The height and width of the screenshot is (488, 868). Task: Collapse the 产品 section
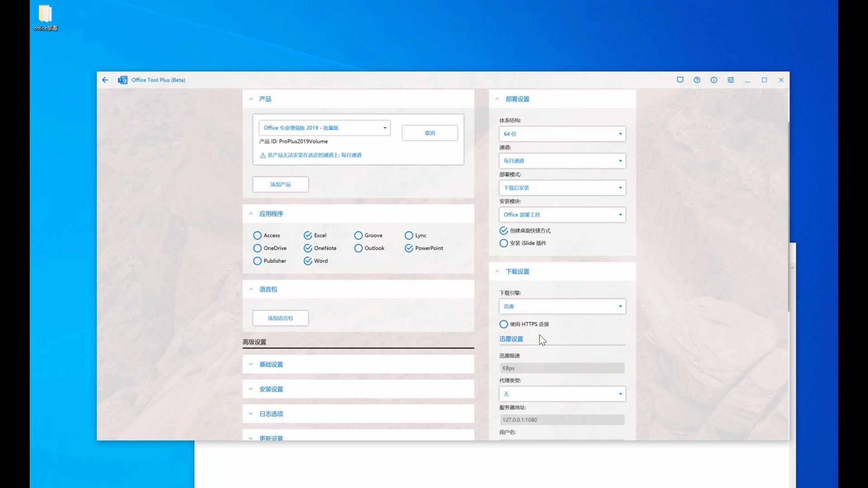click(x=251, y=99)
